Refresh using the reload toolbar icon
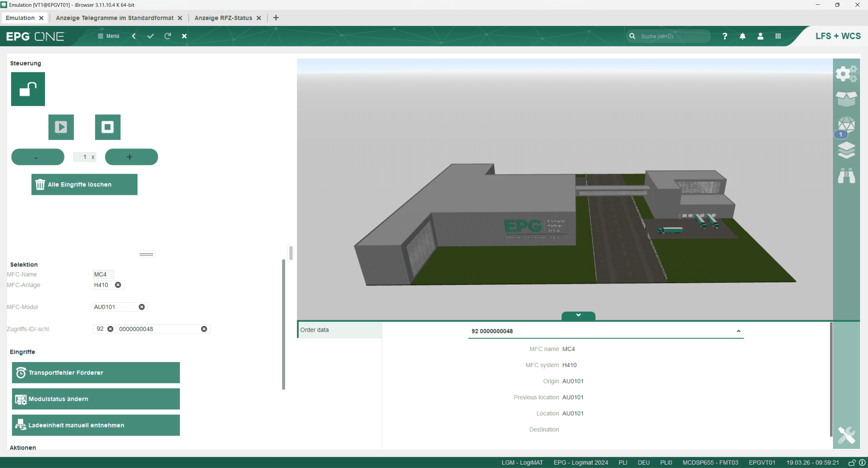The height and width of the screenshot is (468, 868). (168, 36)
